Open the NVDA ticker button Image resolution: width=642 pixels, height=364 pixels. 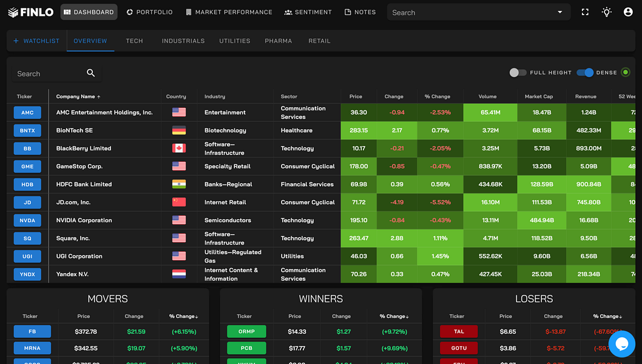[27, 220]
